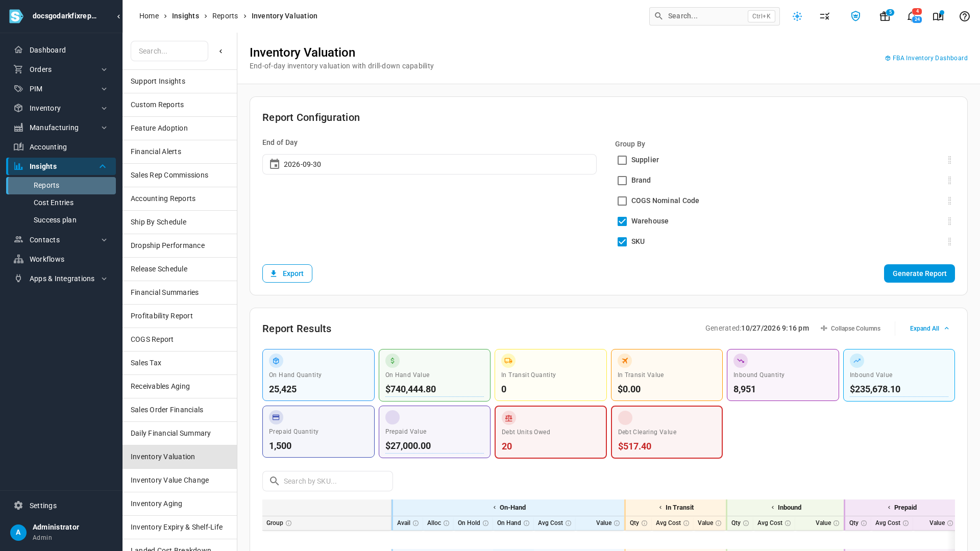The height and width of the screenshot is (551, 980).
Task: Open the End of Day calendar icon
Action: tap(275, 164)
